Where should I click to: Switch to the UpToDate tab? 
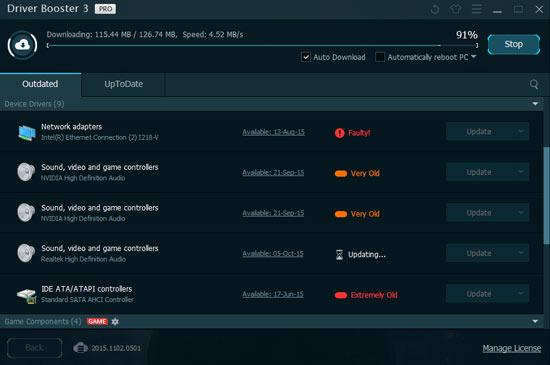pyautogui.click(x=123, y=84)
